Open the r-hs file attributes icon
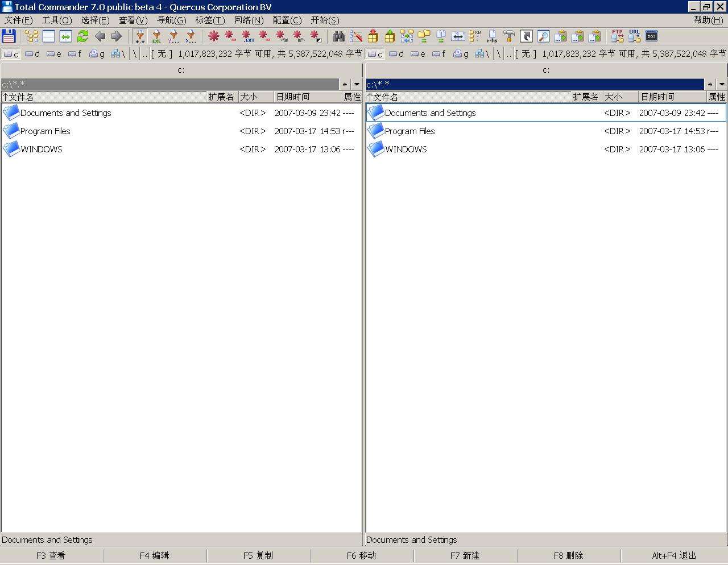Image resolution: width=728 pixels, height=565 pixels. click(x=493, y=36)
